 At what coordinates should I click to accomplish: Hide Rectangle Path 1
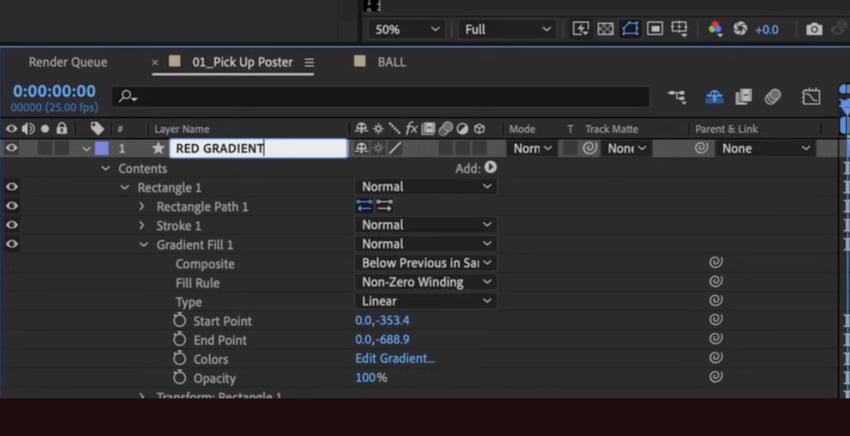pyautogui.click(x=11, y=206)
